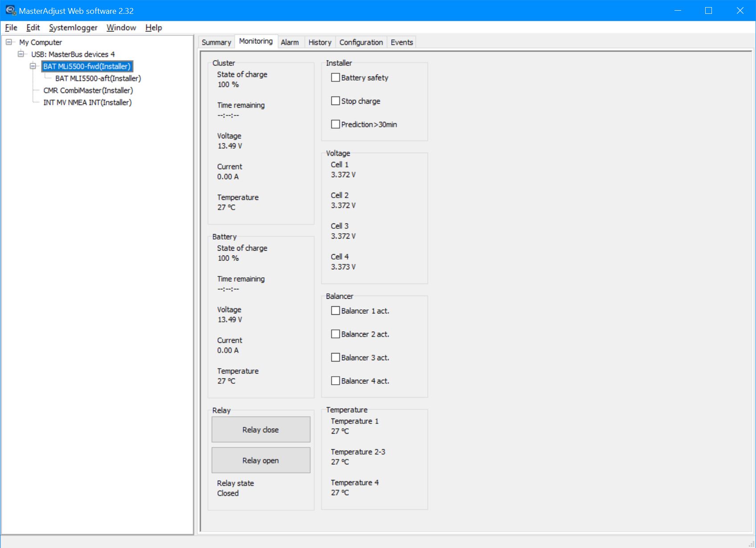
Task: Click the Cluster Time remaining value
Action: coord(228,115)
